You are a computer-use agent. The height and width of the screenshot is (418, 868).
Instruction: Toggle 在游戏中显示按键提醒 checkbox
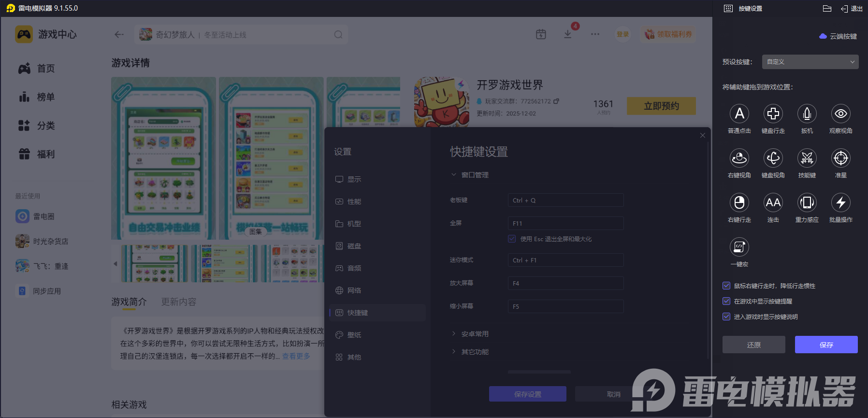pyautogui.click(x=726, y=301)
